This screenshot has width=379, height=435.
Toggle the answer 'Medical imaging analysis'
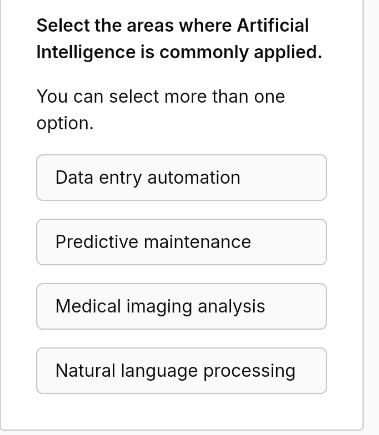(x=181, y=306)
